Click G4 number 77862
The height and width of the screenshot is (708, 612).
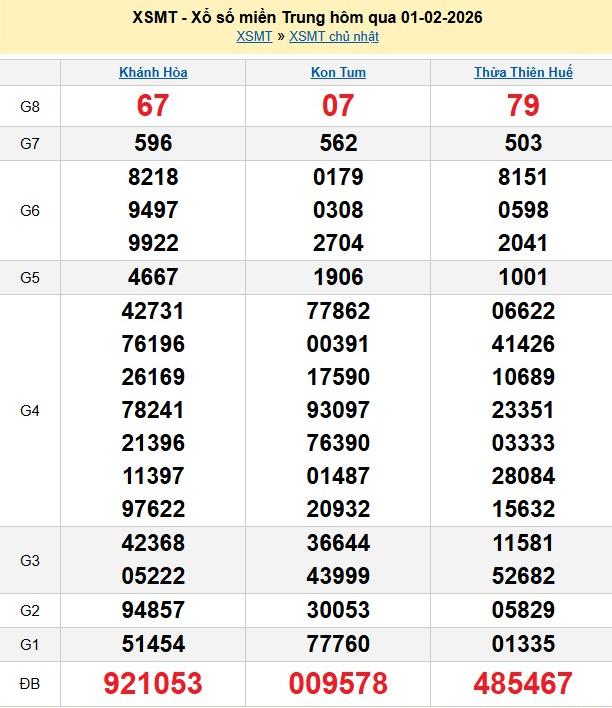pos(338,312)
